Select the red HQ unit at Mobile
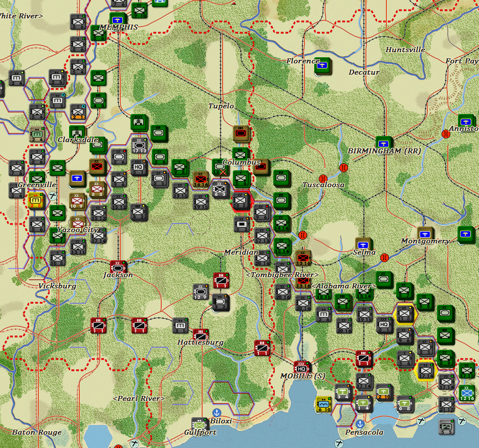This screenshot has width=479, height=448. click(301, 368)
